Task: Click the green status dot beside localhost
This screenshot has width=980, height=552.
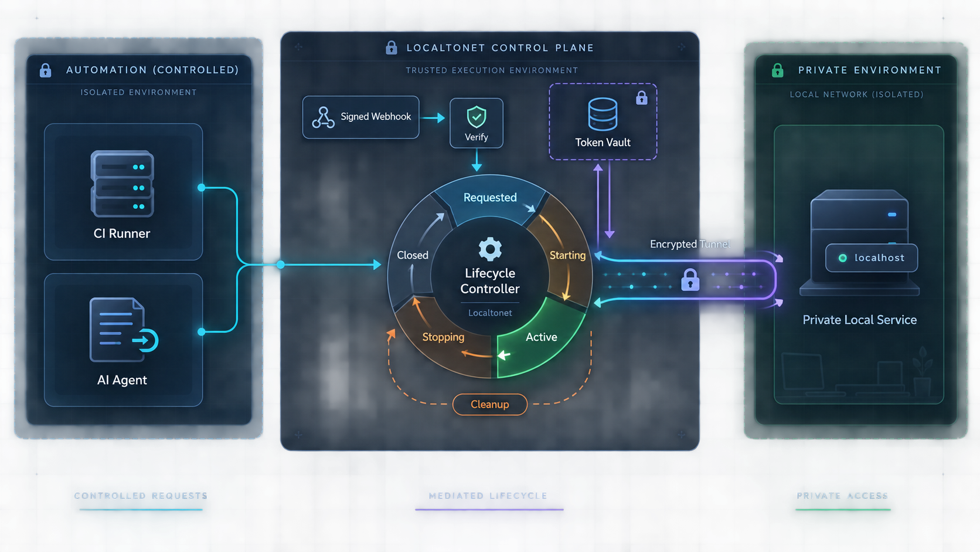Action: point(842,258)
